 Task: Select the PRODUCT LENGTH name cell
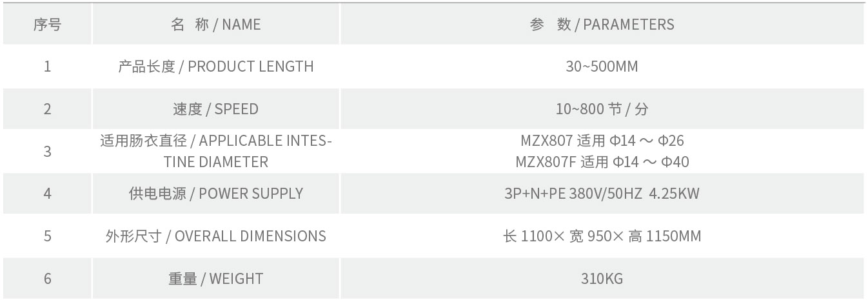click(216, 66)
